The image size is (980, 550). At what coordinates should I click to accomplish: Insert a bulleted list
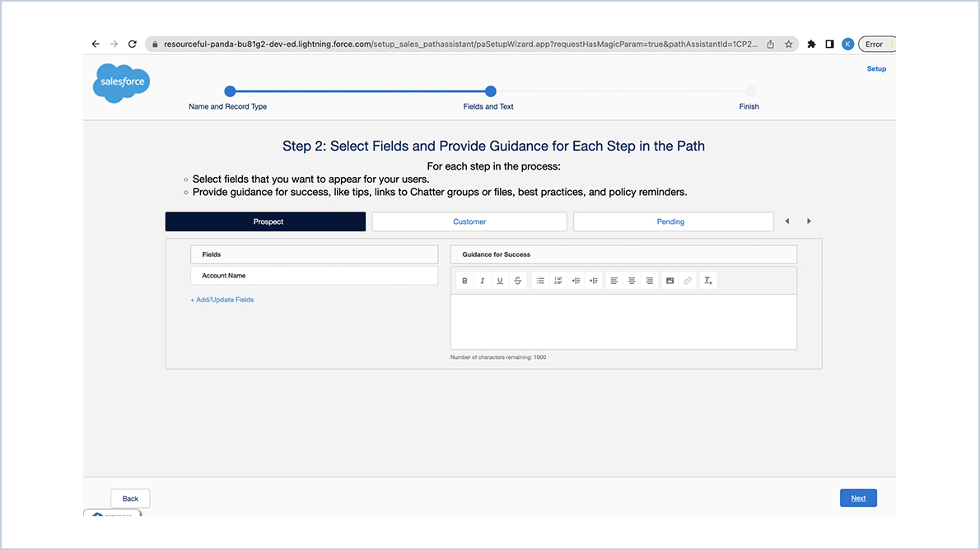coord(540,280)
